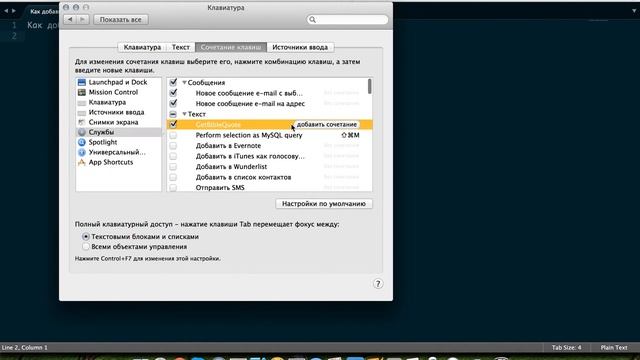Select the editor tab Как добав…
Viewport: 640px width, 360px height.
tap(44, 11)
